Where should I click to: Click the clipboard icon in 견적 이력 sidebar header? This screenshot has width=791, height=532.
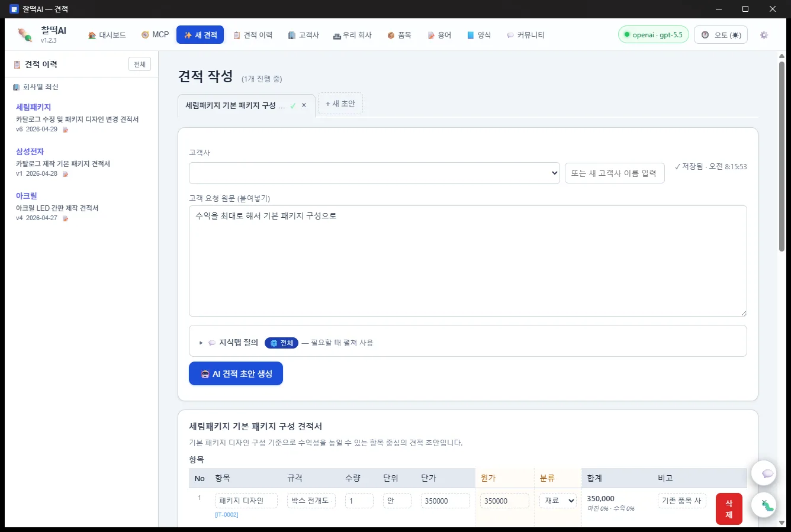[17, 65]
